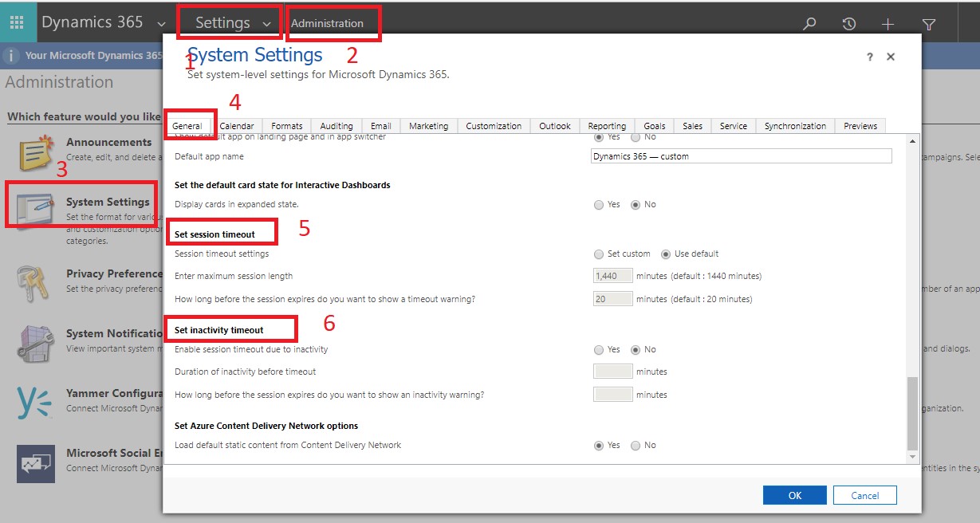
Task: Click the System Notifications icon
Action: (36, 344)
